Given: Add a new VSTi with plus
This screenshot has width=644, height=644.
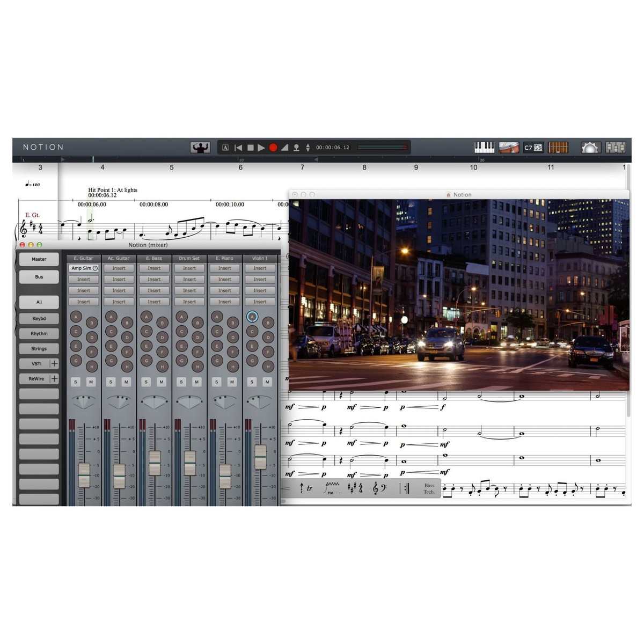Looking at the screenshot, I should 54,364.
